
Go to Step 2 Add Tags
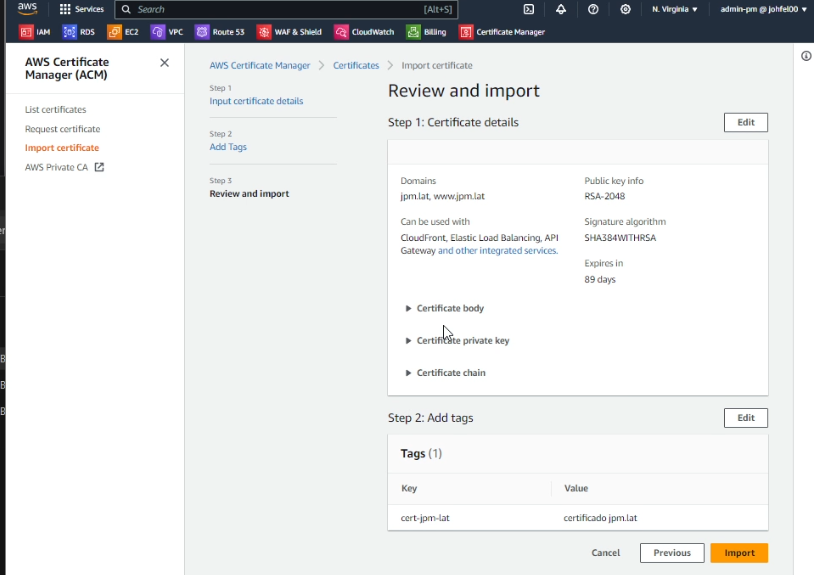click(228, 147)
